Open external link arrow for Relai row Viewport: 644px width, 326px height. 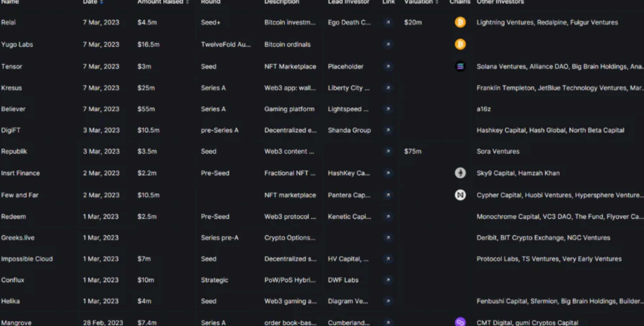(x=388, y=22)
